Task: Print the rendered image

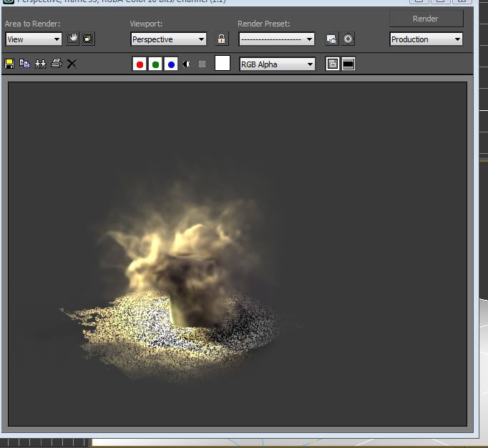Action: pyautogui.click(x=56, y=64)
